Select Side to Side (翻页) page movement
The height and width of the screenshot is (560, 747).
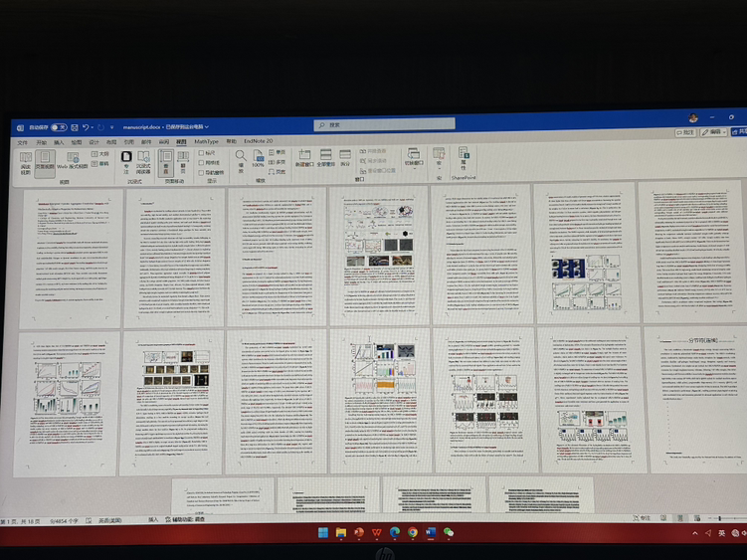tap(183, 162)
